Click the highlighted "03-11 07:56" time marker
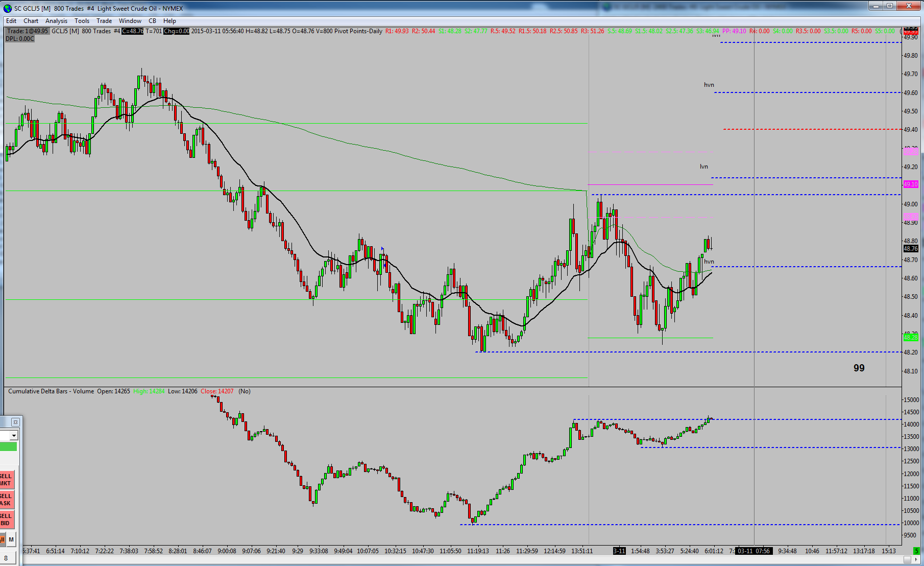The width and height of the screenshot is (924, 566). [753, 551]
